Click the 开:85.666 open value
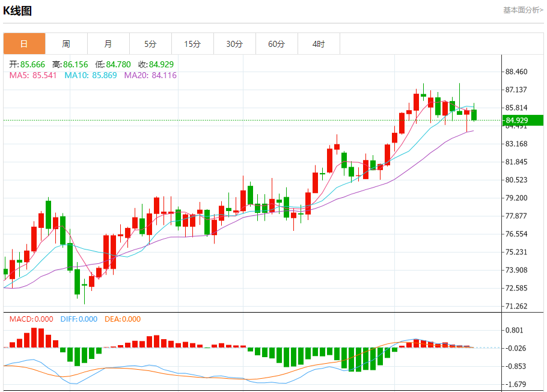Viewport: 547px width, 392px height. (x=27, y=64)
